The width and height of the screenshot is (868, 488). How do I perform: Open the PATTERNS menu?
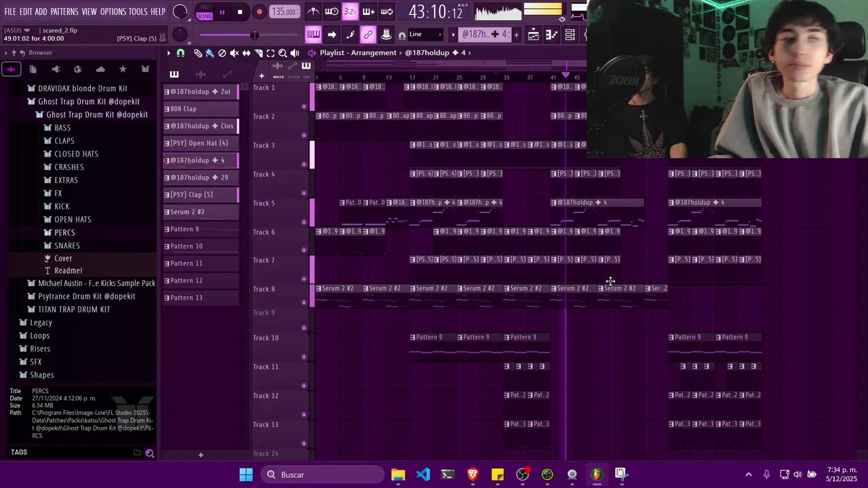coord(64,12)
